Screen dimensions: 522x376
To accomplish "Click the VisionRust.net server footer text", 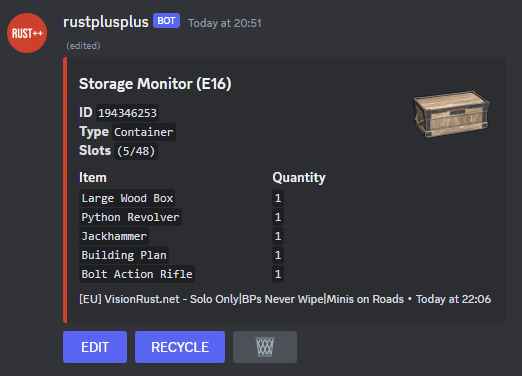I will coord(241,299).
